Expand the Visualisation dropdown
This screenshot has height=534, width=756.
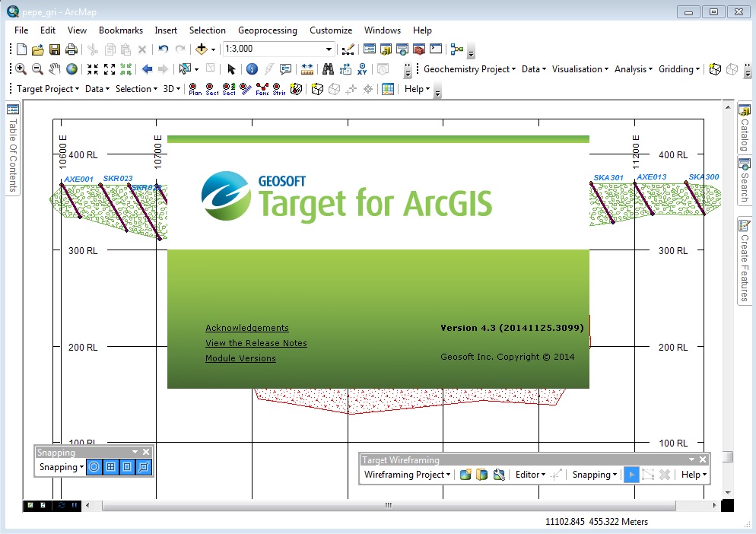pos(580,69)
